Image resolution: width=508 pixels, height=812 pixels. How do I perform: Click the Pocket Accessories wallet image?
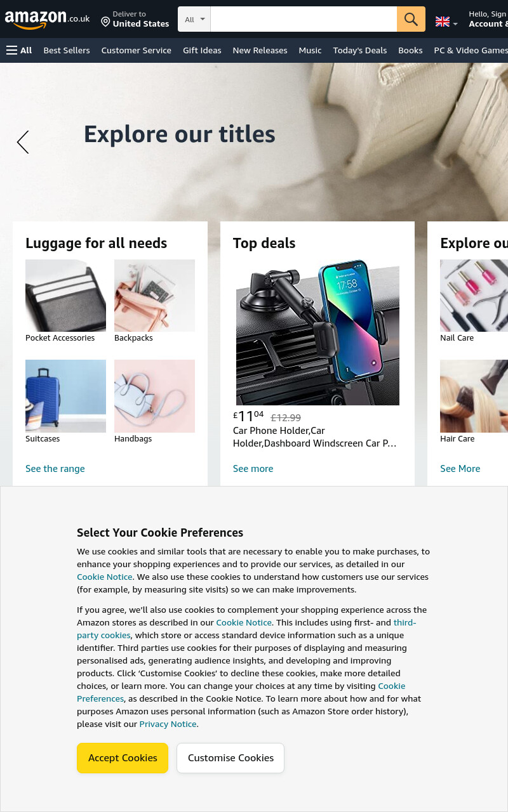click(x=65, y=296)
